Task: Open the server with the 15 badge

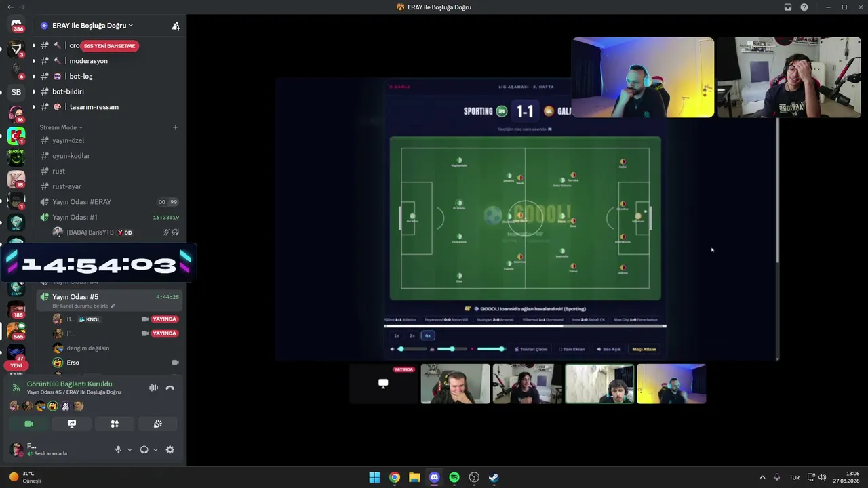Action: [x=16, y=179]
